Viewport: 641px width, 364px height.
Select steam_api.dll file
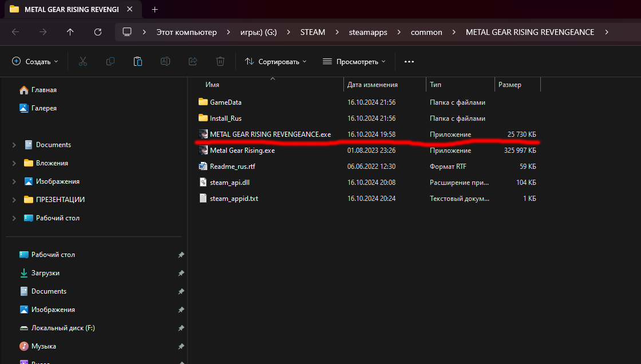point(230,183)
